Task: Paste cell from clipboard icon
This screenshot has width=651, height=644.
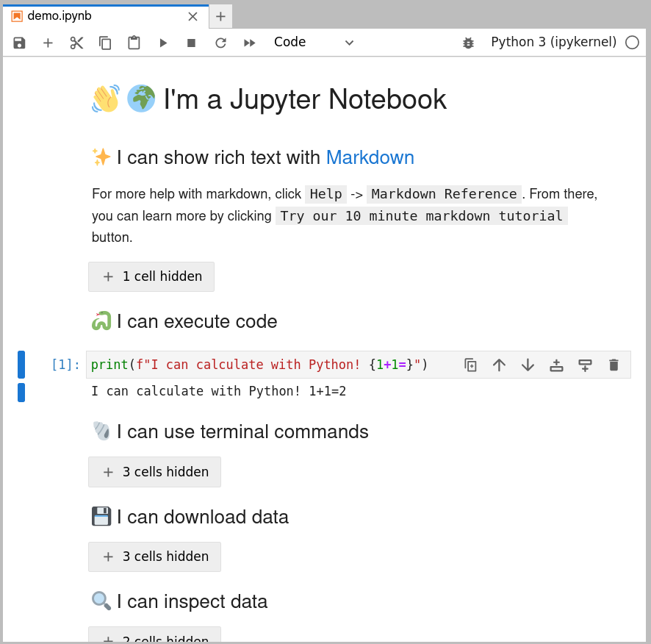Action: tap(134, 43)
